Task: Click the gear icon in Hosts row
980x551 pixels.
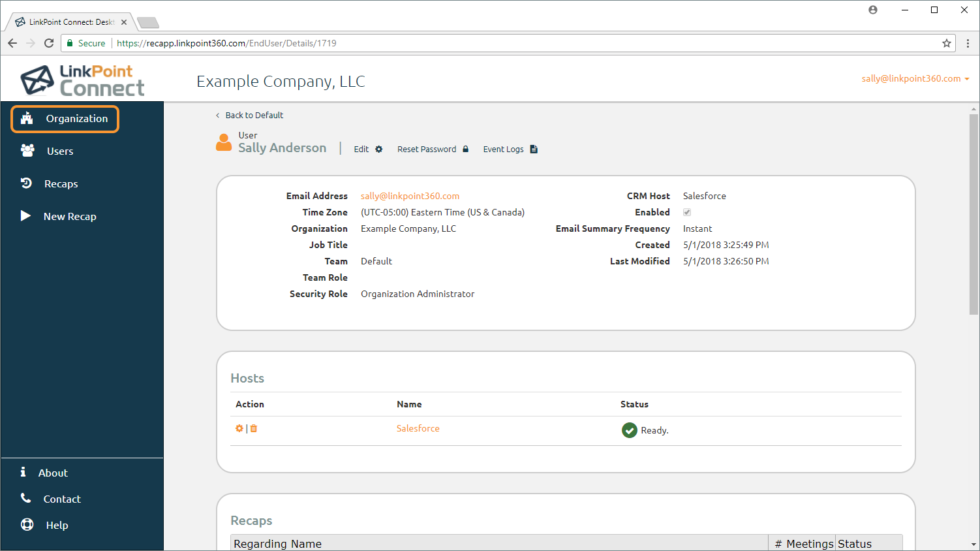Action: [x=239, y=428]
